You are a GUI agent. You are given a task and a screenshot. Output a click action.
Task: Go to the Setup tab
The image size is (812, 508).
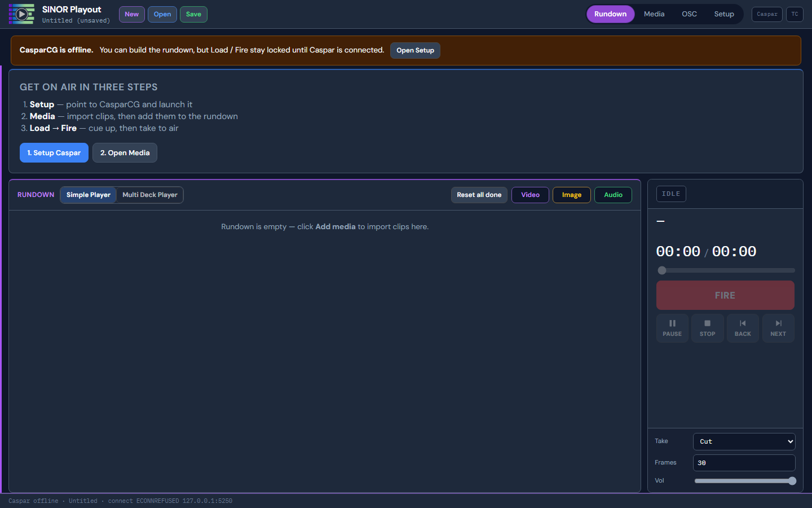point(724,14)
